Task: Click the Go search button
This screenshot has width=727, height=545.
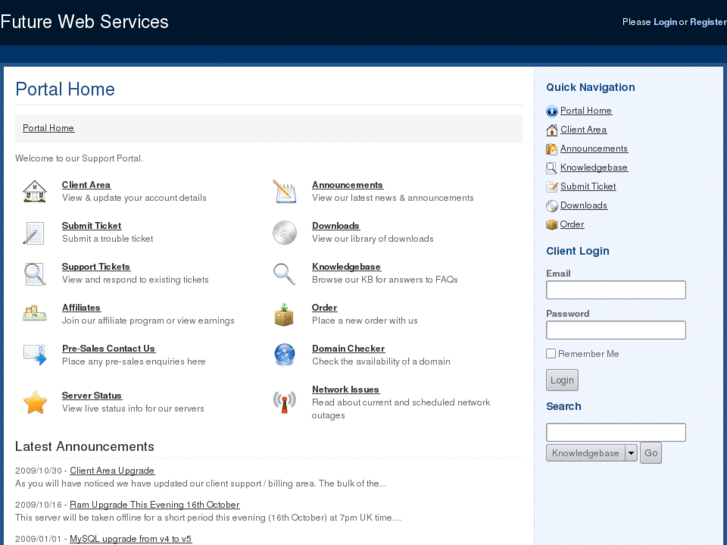Action: (x=651, y=453)
